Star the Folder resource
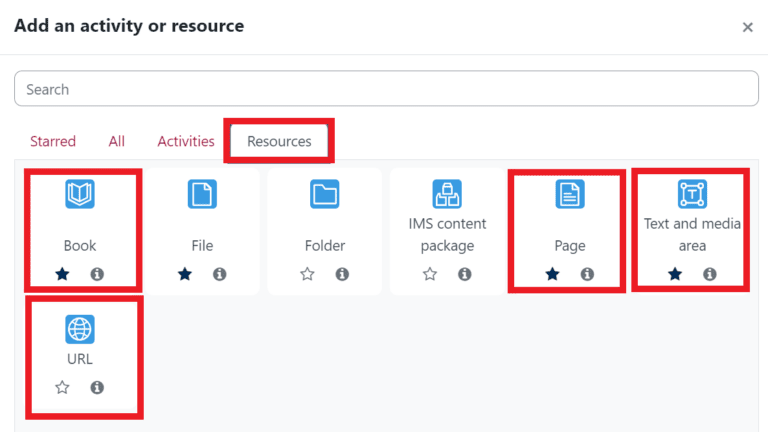Screen dimensions: 768x432 click(x=307, y=274)
